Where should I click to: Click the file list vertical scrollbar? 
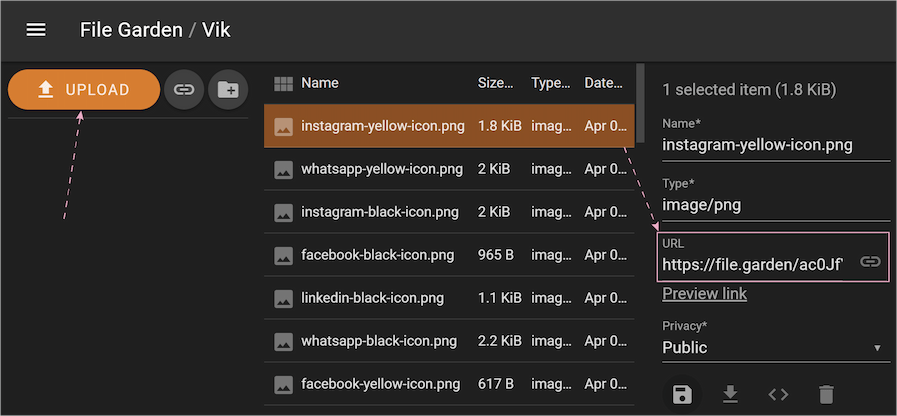coord(640,103)
